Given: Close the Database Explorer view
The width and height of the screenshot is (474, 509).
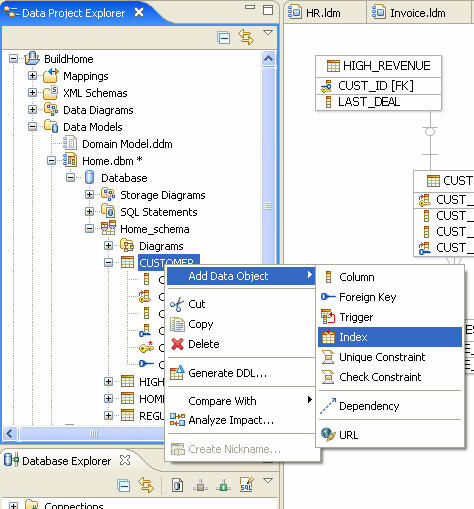Looking at the screenshot, I should click(x=125, y=460).
